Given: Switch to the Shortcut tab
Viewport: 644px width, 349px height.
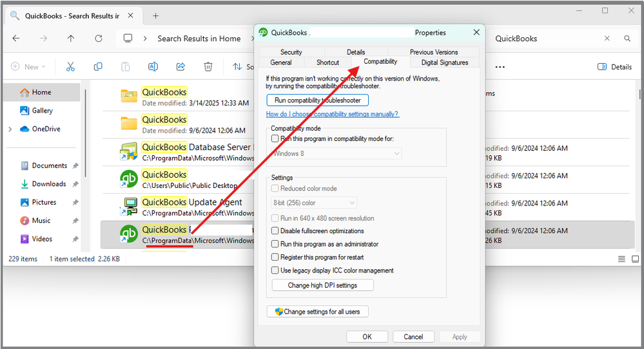Looking at the screenshot, I should pos(327,62).
